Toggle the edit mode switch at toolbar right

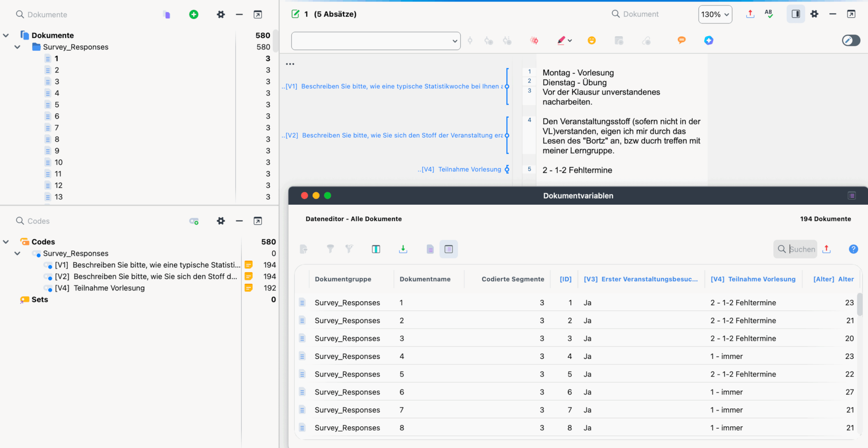point(851,41)
